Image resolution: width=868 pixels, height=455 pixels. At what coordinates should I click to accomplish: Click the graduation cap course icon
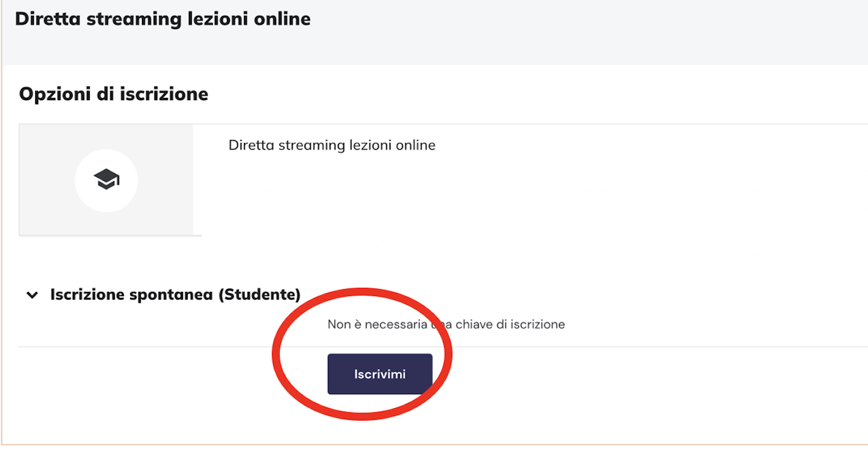[x=106, y=179]
